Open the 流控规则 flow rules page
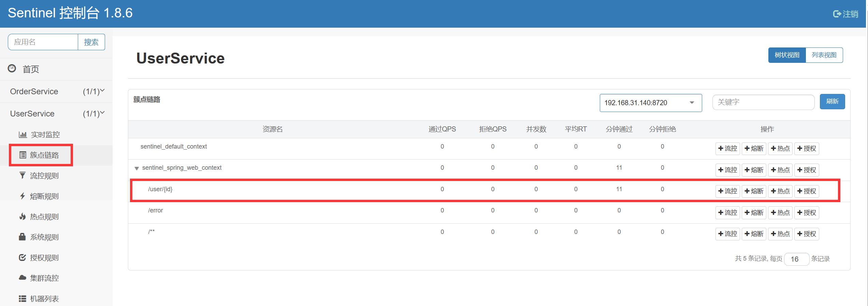 pos(44,176)
